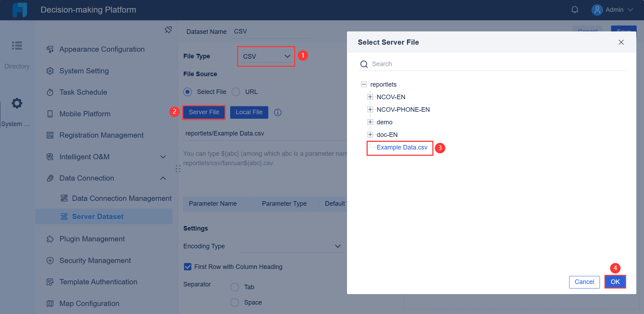Click the info icon beside Local File
This screenshot has height=314, width=644.
point(278,112)
